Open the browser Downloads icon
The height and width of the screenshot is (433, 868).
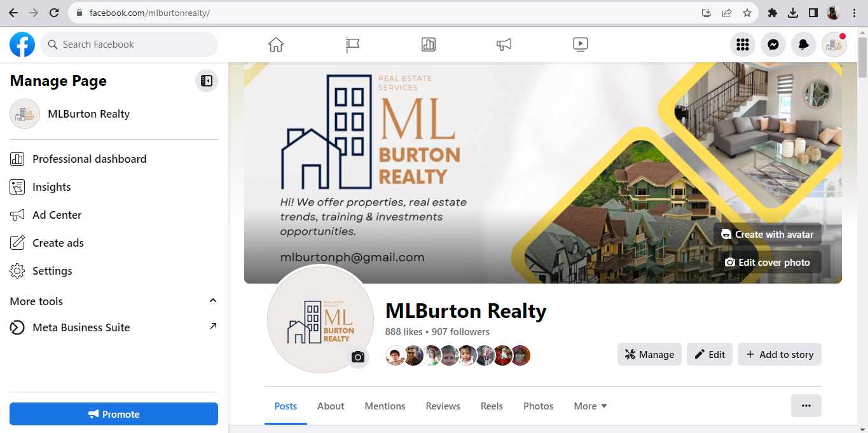(x=793, y=13)
